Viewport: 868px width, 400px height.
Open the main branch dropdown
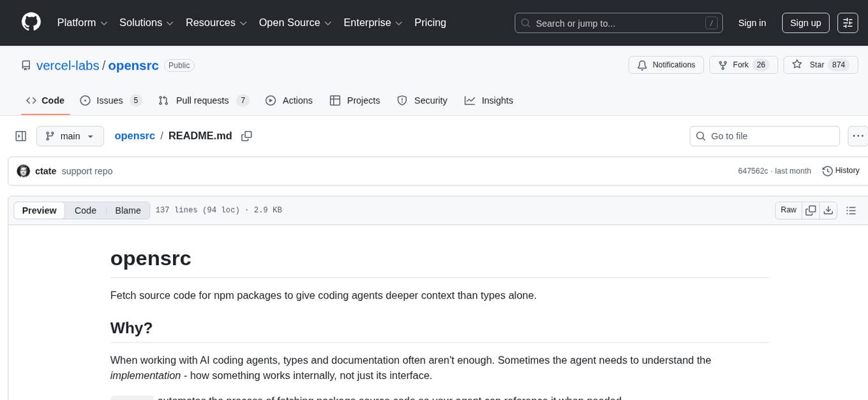point(70,135)
